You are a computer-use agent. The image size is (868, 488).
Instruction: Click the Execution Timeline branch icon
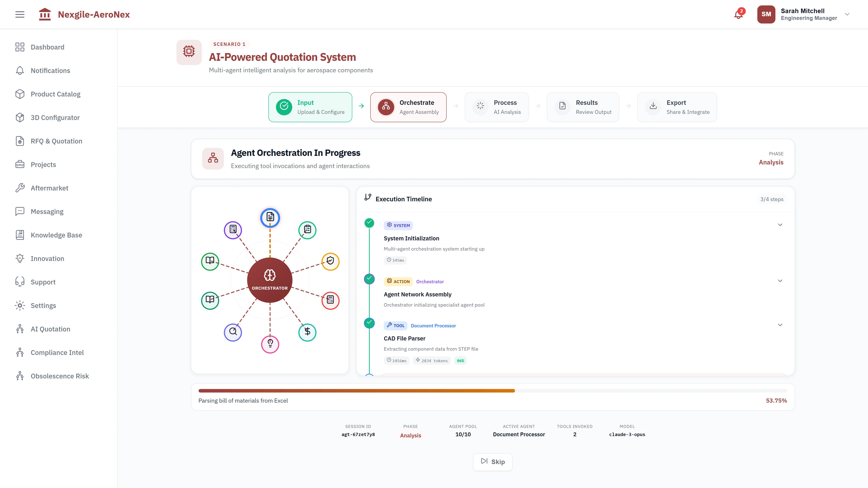pyautogui.click(x=368, y=197)
